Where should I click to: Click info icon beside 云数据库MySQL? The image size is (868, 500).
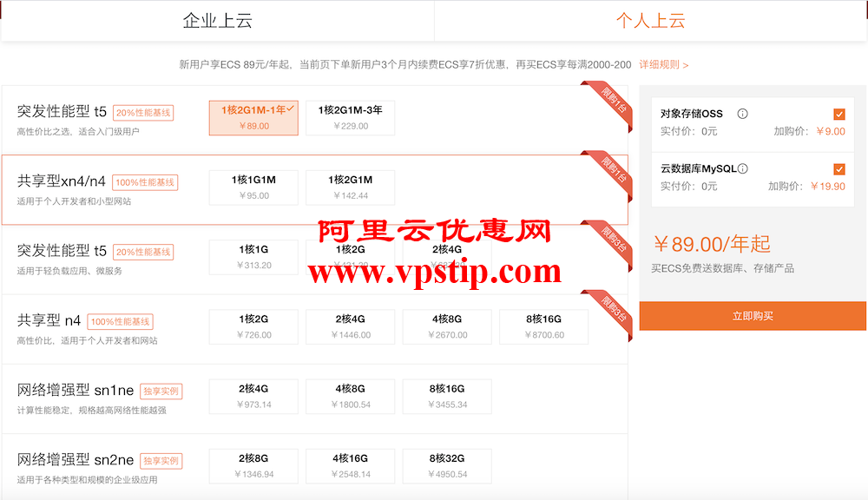click(743, 168)
